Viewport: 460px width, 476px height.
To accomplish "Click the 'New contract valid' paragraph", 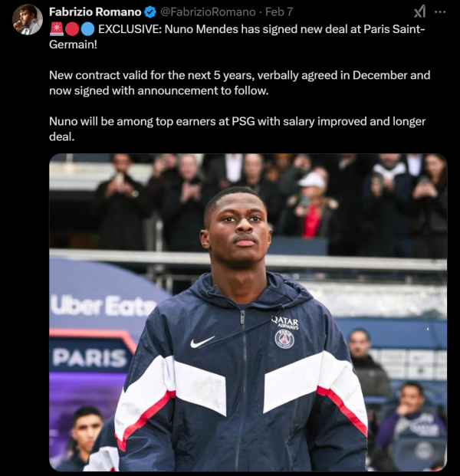I will (x=239, y=83).
